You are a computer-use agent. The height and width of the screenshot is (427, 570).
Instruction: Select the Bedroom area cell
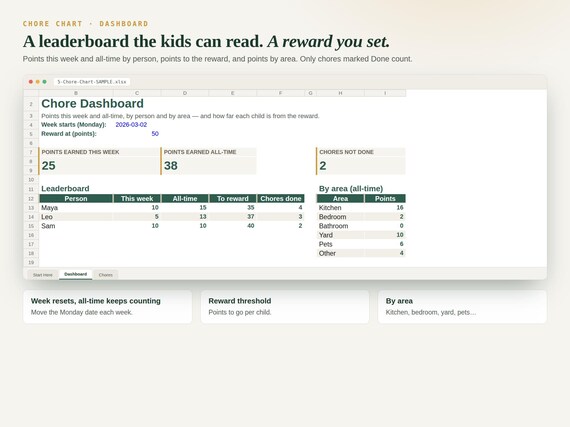pos(340,217)
